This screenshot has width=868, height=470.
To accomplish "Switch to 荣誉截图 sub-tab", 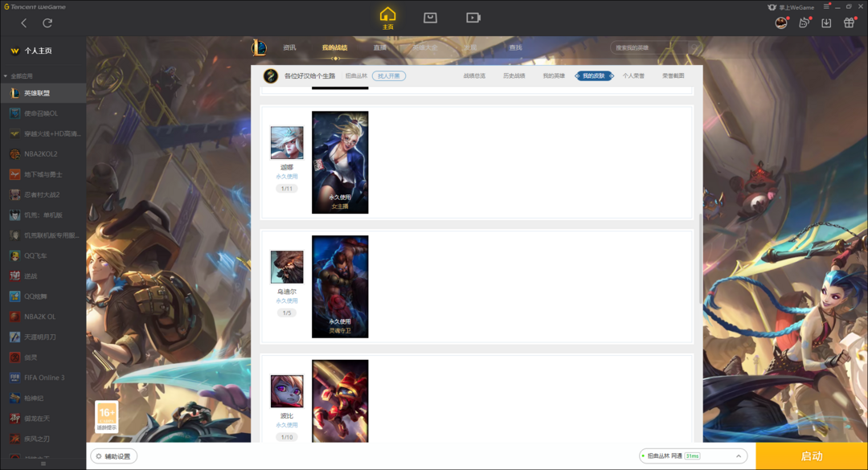I will (x=674, y=76).
